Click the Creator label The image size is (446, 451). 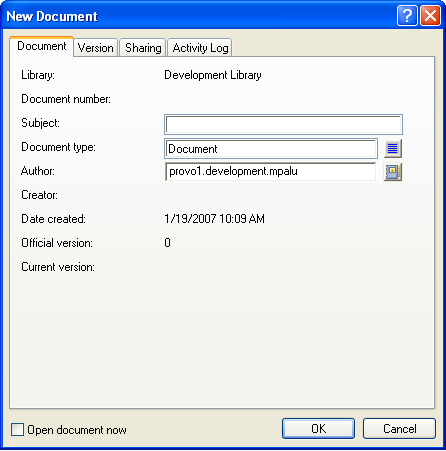[x=39, y=195]
